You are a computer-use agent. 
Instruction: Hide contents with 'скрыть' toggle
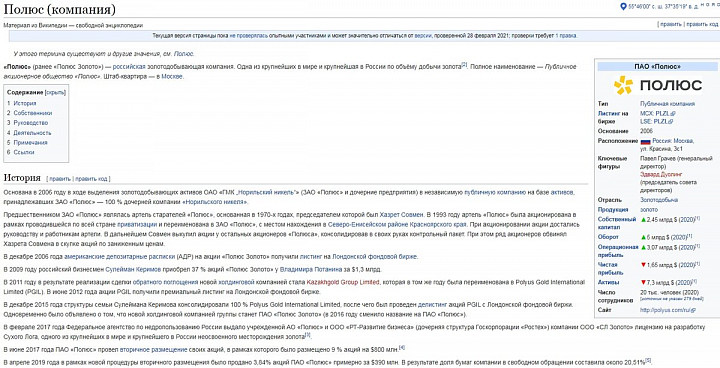56,92
